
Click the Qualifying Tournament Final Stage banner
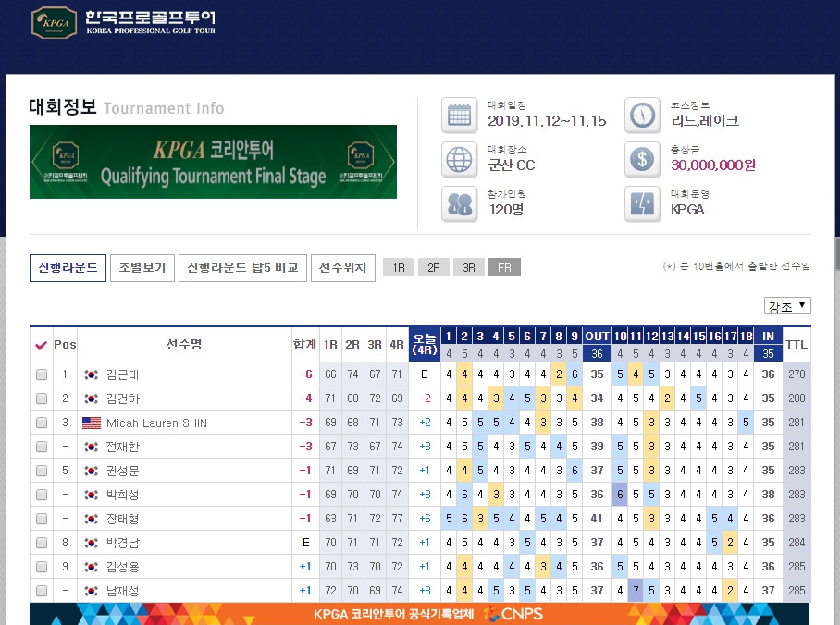pyautogui.click(x=213, y=162)
